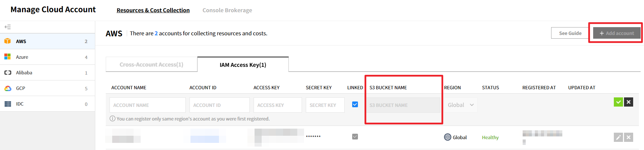This screenshot has width=644, height=150.
Task: Go to the GCP provider section
Action: pyautogui.click(x=20, y=88)
